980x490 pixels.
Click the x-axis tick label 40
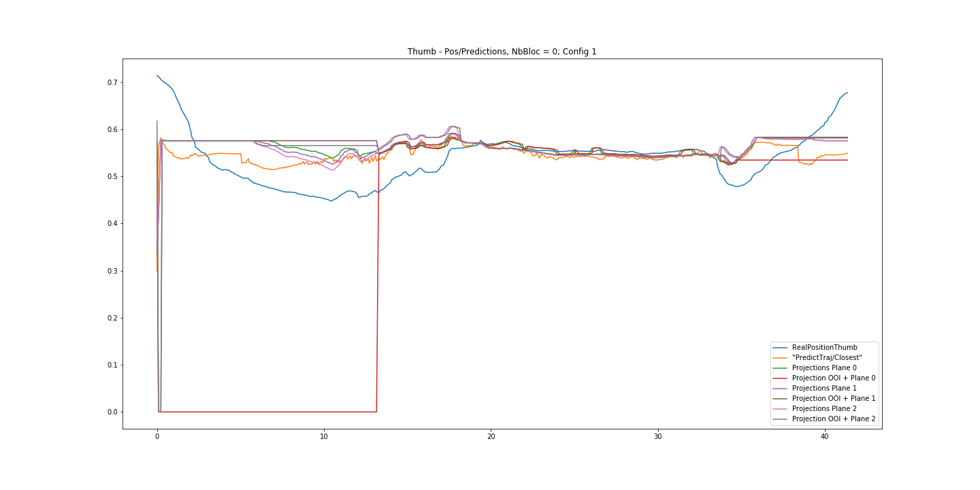coord(824,438)
